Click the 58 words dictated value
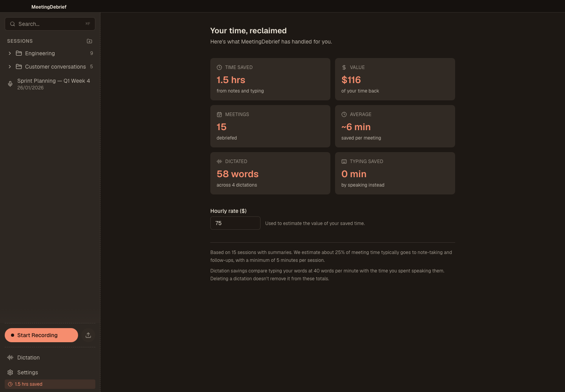 237,174
